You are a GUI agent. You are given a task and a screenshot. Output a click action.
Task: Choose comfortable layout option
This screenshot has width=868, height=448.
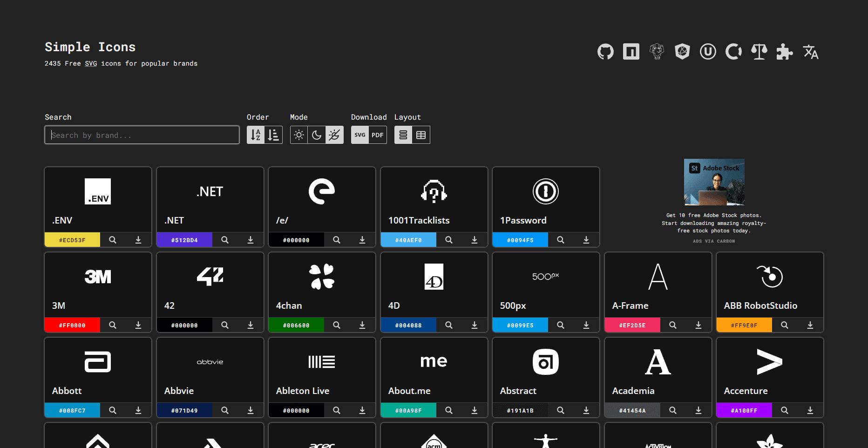pos(403,135)
